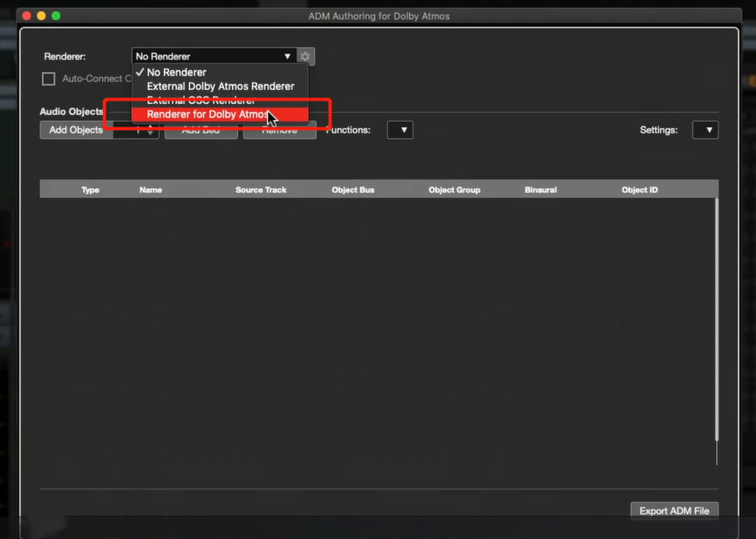
Task: Open renderer settings gear icon
Action: [x=305, y=56]
